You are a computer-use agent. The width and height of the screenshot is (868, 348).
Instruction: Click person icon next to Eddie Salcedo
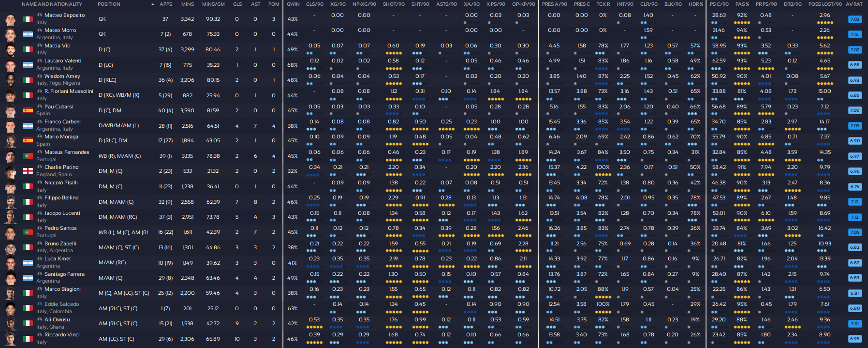40,304
